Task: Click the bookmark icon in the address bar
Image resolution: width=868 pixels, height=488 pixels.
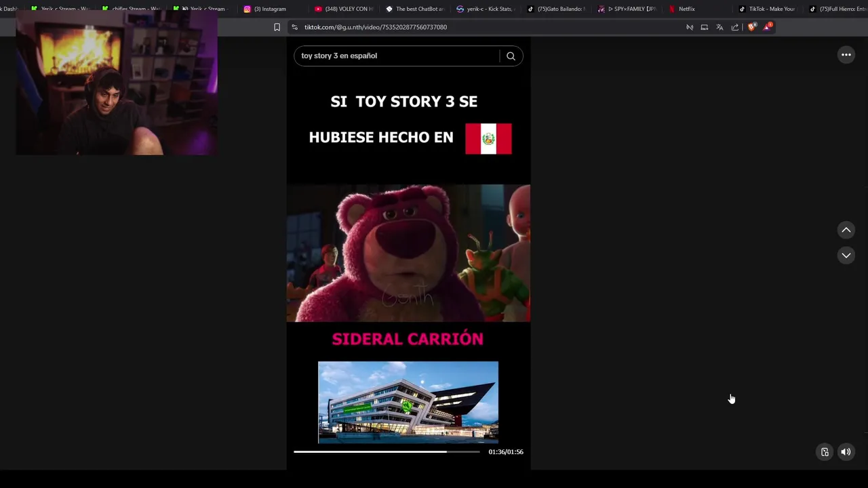Action: [277, 27]
